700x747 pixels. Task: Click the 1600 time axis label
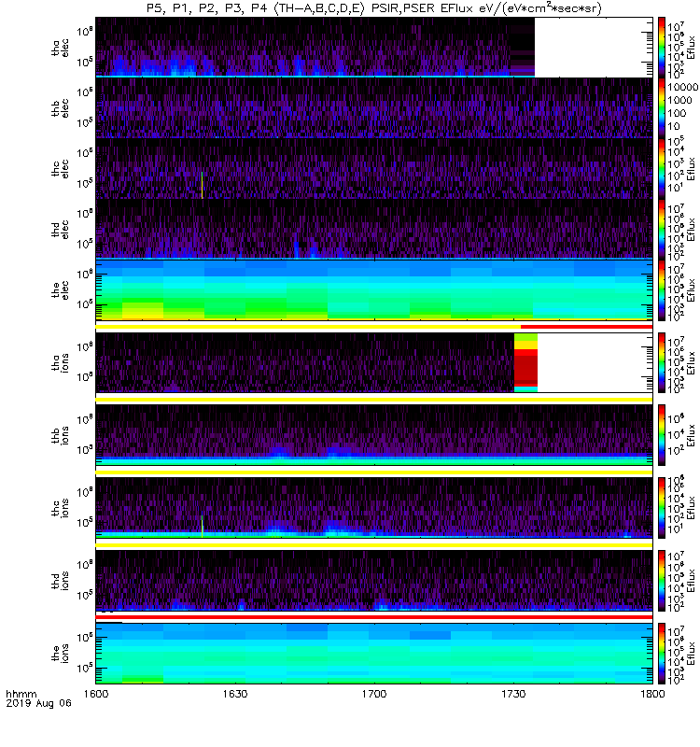point(96,694)
